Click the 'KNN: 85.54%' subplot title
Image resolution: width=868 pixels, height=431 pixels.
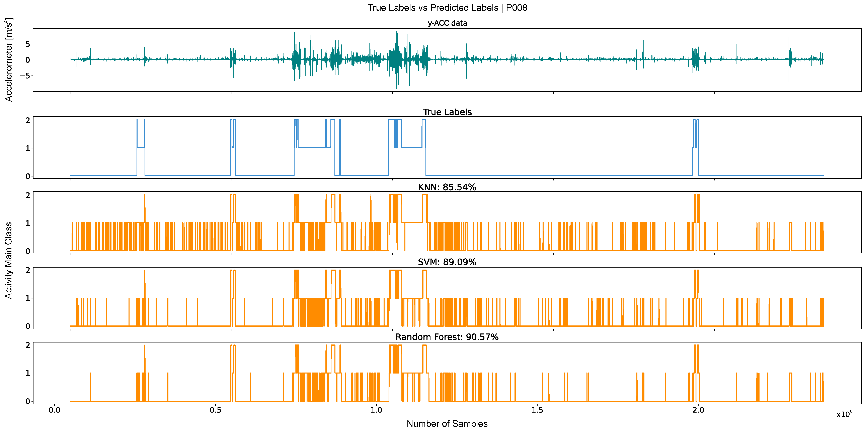tap(447, 187)
